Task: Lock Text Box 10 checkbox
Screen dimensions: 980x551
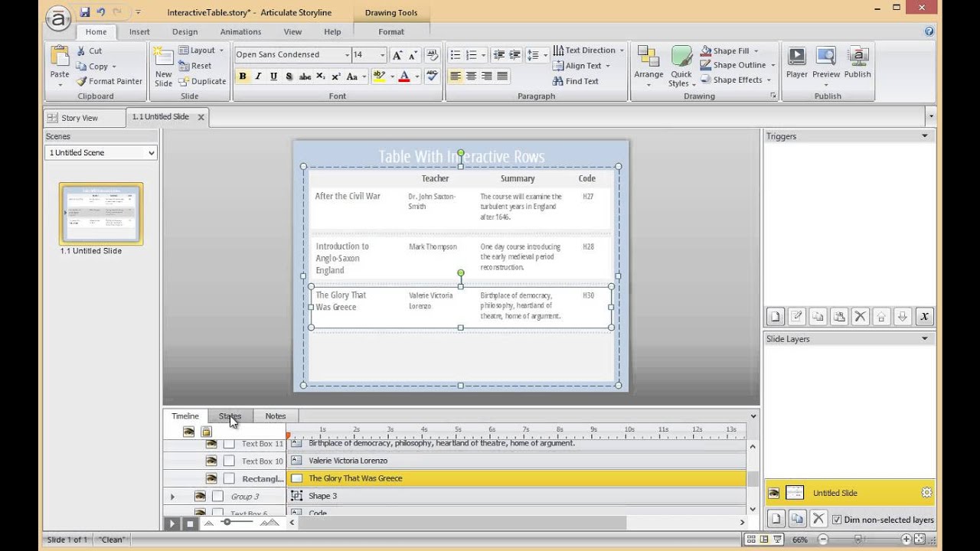Action: pos(229,461)
